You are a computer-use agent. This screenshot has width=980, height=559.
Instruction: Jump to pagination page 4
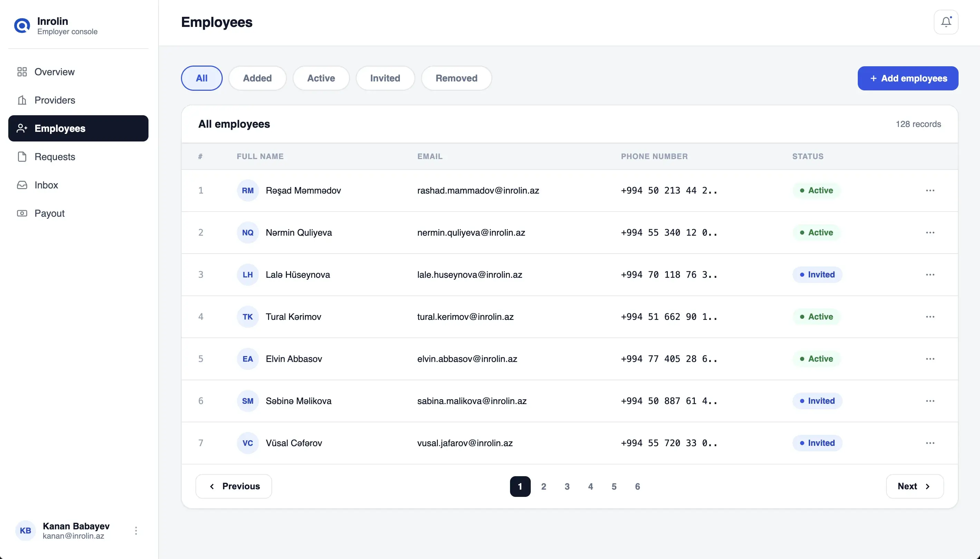pyautogui.click(x=590, y=487)
